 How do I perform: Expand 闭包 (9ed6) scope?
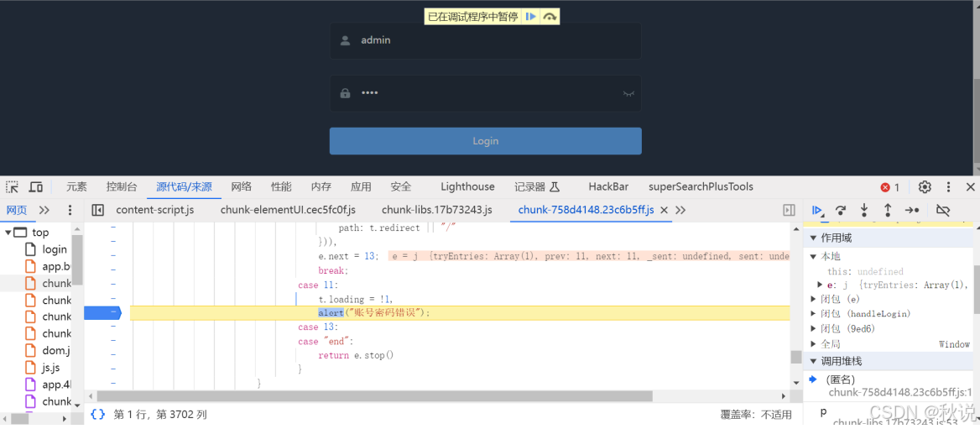point(813,328)
